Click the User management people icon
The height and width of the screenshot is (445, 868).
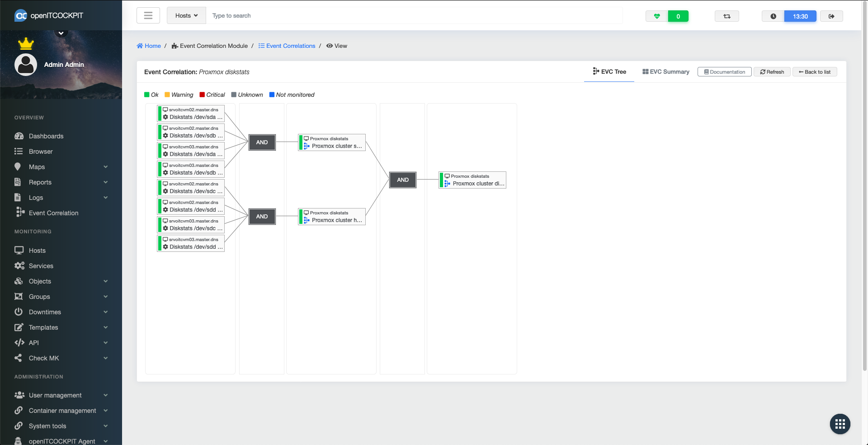(x=19, y=395)
